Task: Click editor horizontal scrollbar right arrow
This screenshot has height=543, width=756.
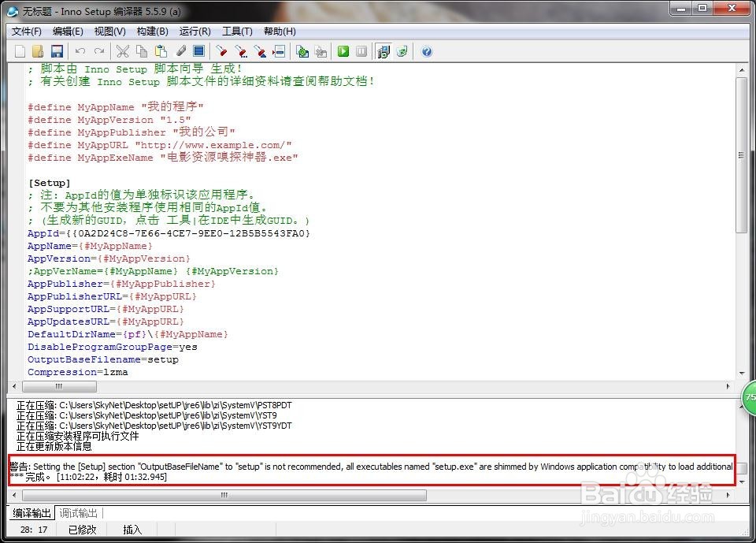Action: pyautogui.click(x=728, y=386)
